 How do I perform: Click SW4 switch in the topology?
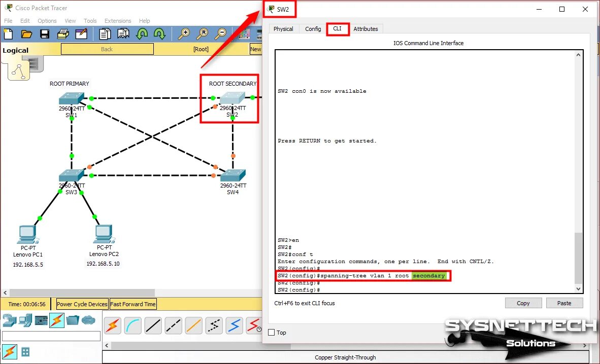[232, 175]
